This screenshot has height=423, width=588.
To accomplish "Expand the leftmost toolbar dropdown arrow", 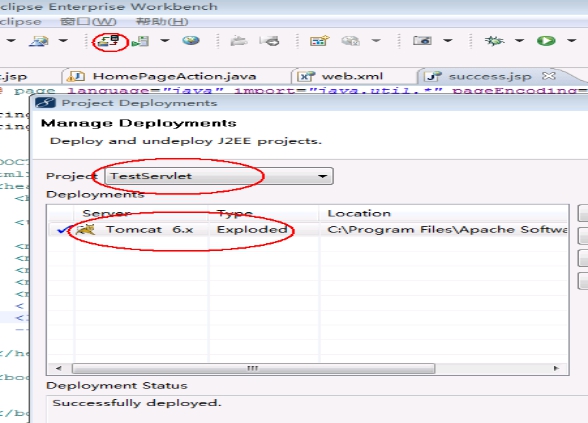I will pos(11,40).
